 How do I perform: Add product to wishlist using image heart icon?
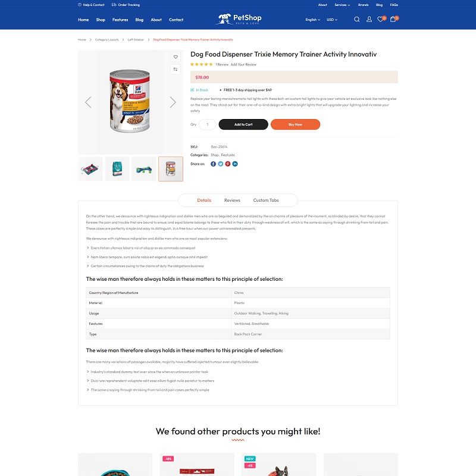pos(176,57)
